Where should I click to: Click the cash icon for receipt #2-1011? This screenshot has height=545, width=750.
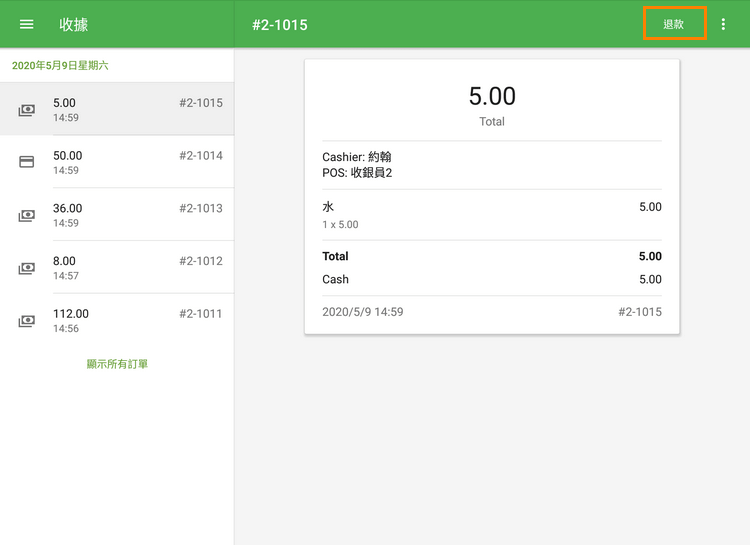(27, 321)
